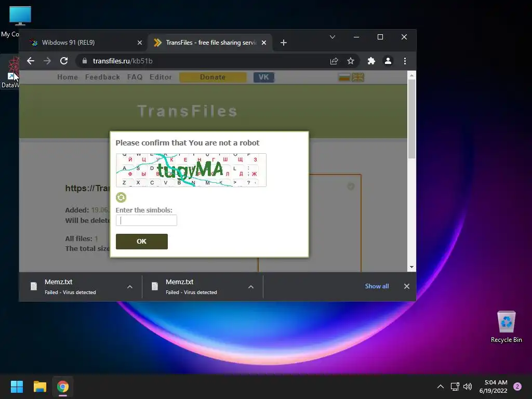
Task: Select DataW desktop shortcut icon
Action: click(10, 73)
